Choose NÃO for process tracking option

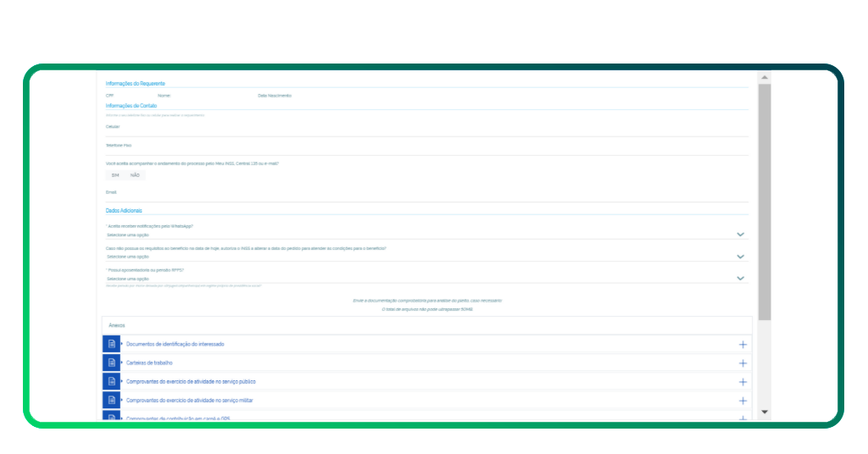click(135, 175)
